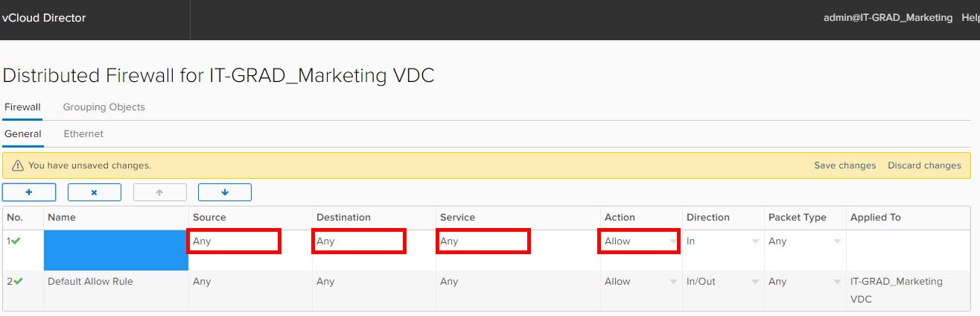Open Direction dropdown showing In

click(755, 241)
